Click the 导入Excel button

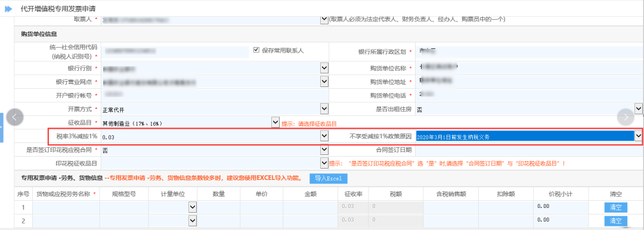pos(329,178)
